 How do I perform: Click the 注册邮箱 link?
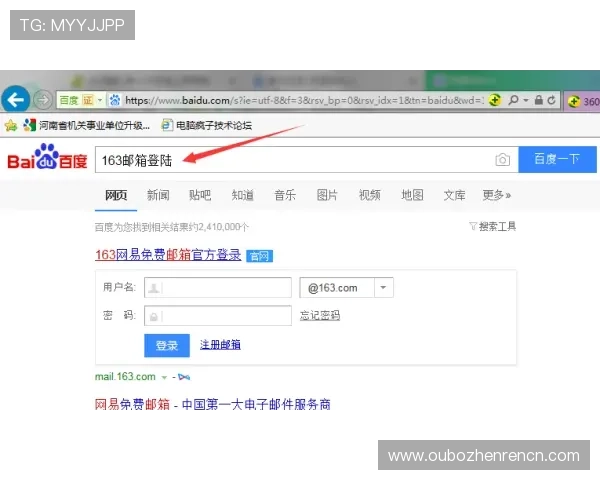pos(220,345)
